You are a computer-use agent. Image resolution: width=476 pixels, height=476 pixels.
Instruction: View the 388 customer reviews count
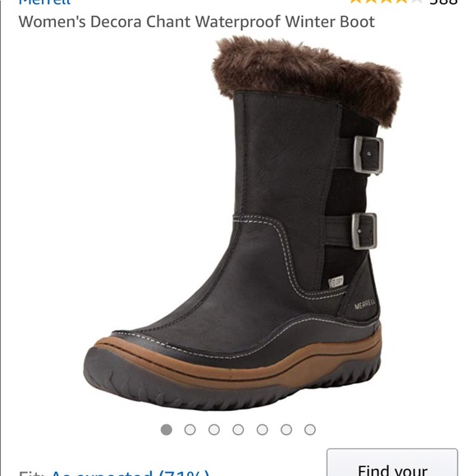443,2
